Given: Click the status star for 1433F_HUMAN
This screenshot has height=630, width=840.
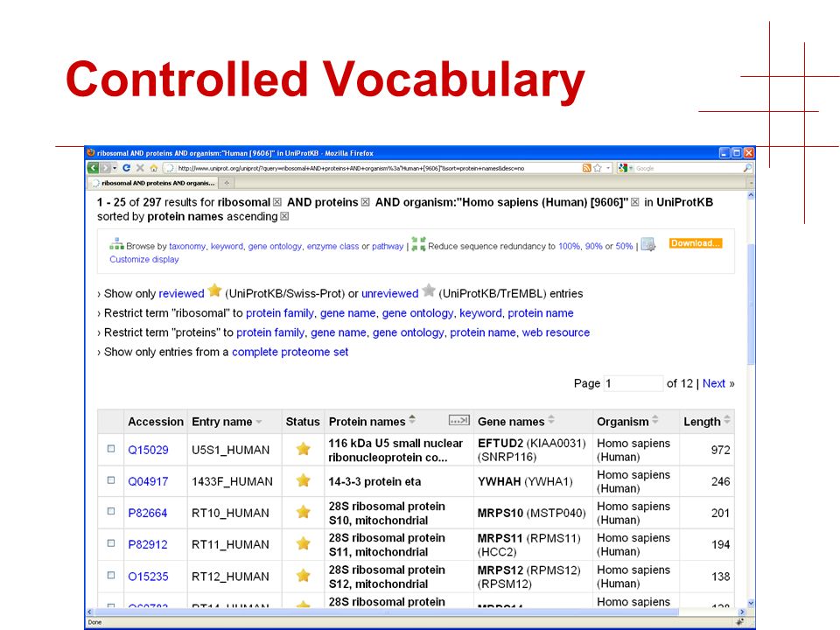Looking at the screenshot, I should [304, 480].
